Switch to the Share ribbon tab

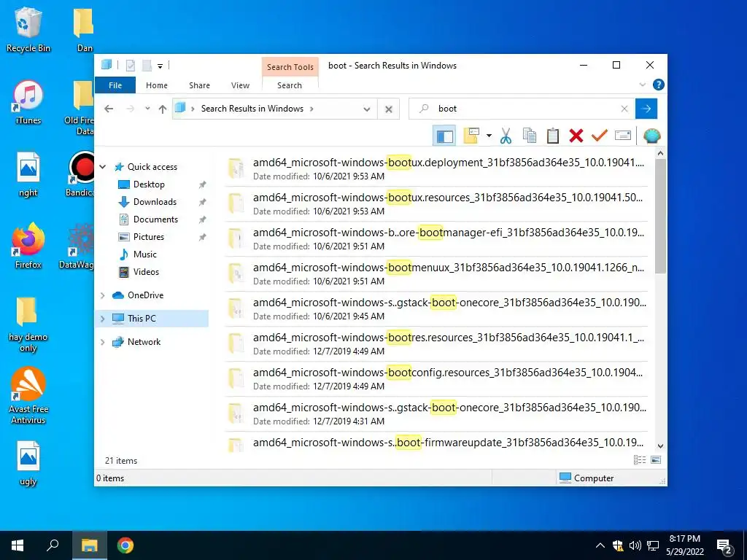point(199,85)
